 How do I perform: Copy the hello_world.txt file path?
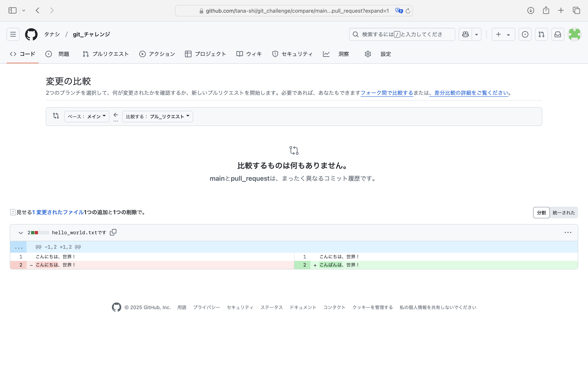pos(113,232)
